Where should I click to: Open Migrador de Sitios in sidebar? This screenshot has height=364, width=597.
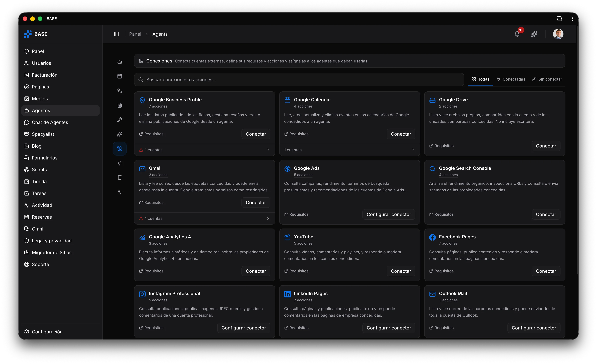point(60,253)
